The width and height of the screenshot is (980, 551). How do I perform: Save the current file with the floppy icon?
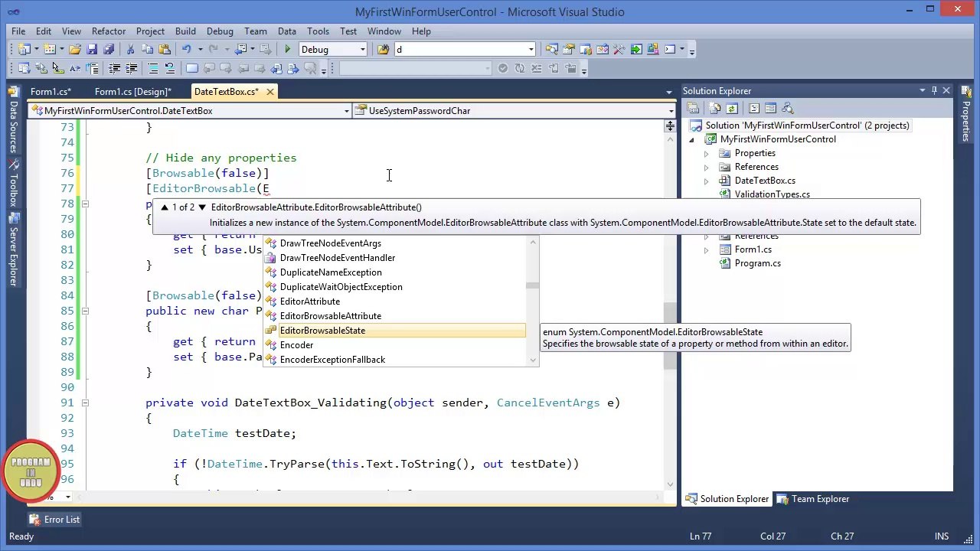(92, 49)
